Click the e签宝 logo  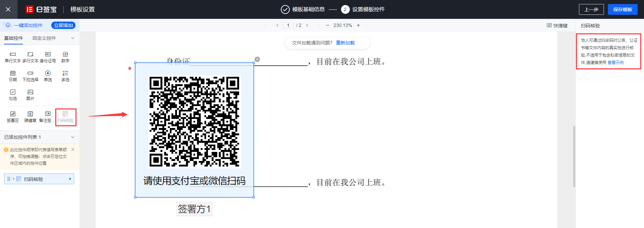point(41,9)
